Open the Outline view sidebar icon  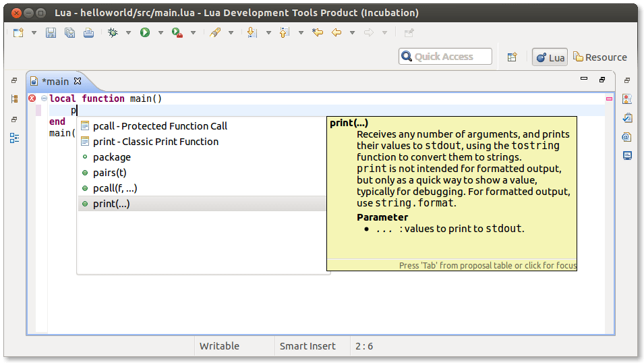14,138
